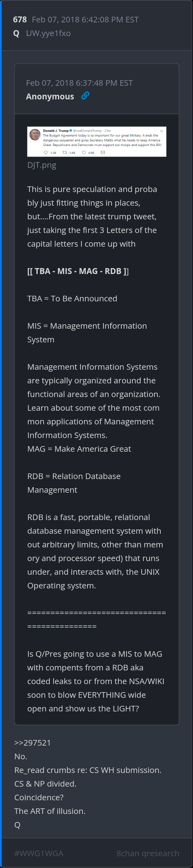Click the Trump profile avatar in the tweet
The height and width of the screenshot is (868, 193).
35,135
